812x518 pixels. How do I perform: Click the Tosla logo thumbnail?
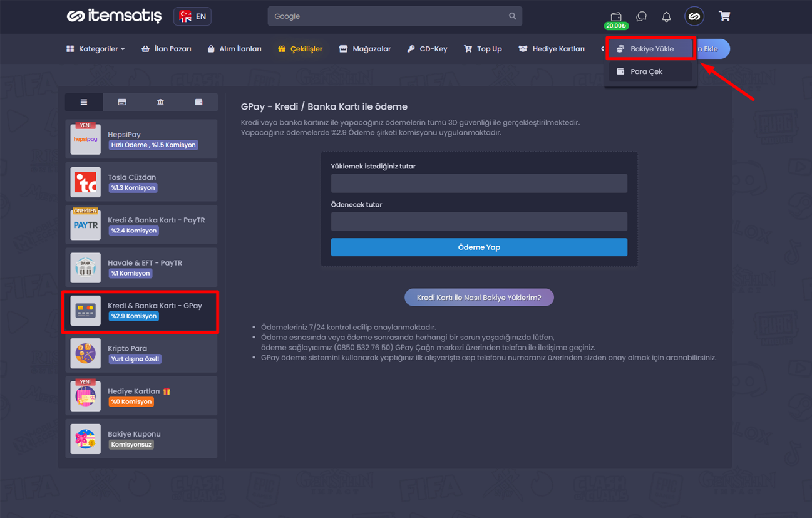tap(86, 182)
